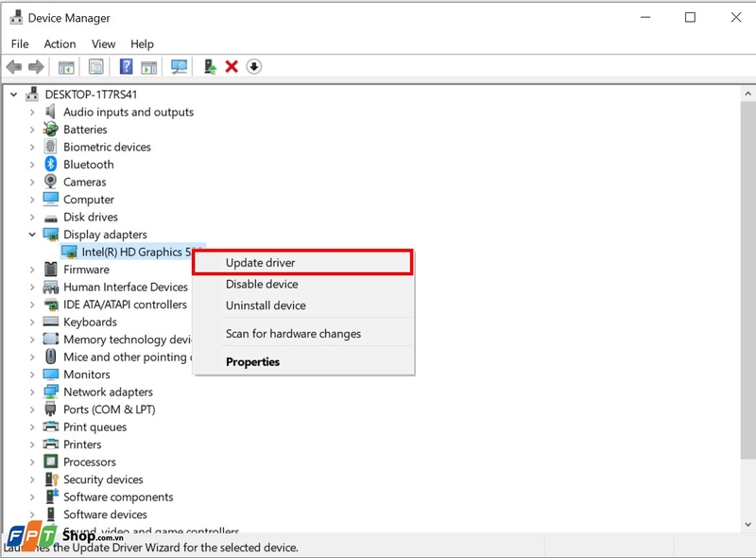The width and height of the screenshot is (756, 558).
Task: Click the blue Help question-mark icon
Action: pyautogui.click(x=126, y=66)
